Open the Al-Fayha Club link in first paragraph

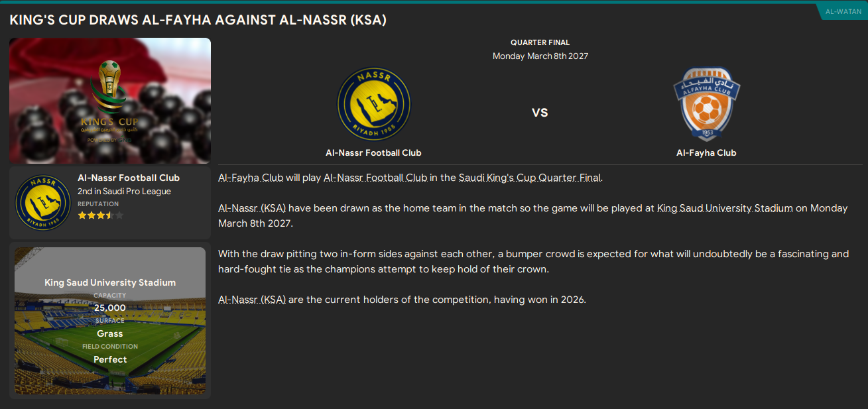tap(251, 178)
